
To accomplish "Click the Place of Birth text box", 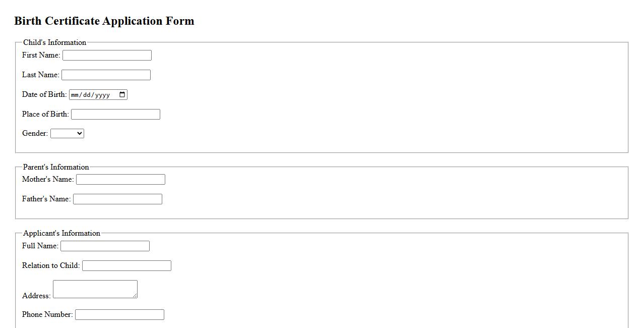I will point(115,115).
